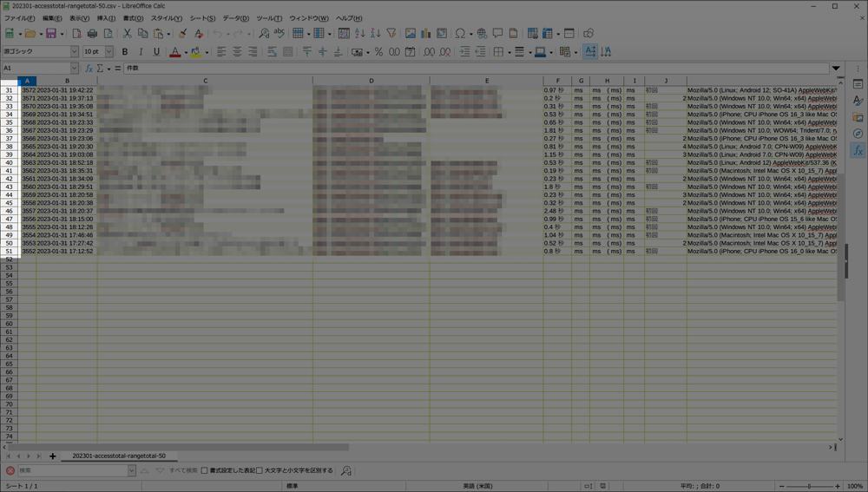Click the Format as Percent button

click(x=378, y=51)
